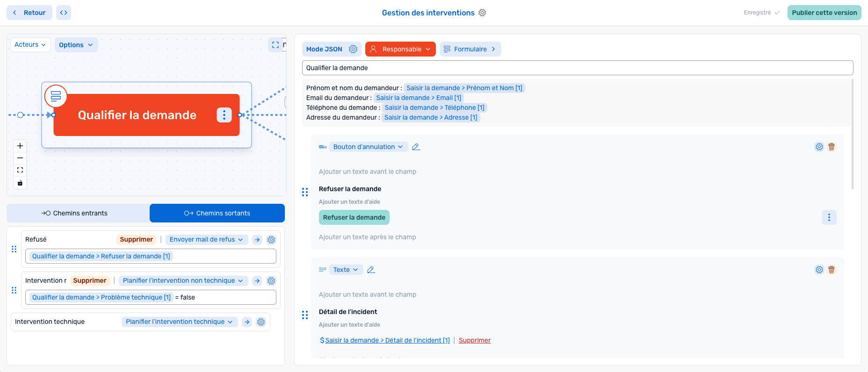
Task: Open settings gear for the Texte field
Action: 819,270
